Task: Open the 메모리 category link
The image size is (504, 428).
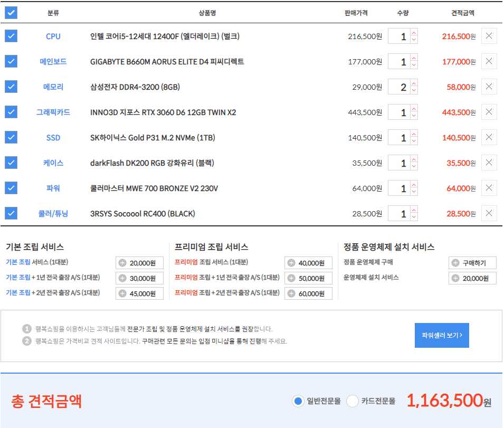Action: pyautogui.click(x=53, y=87)
